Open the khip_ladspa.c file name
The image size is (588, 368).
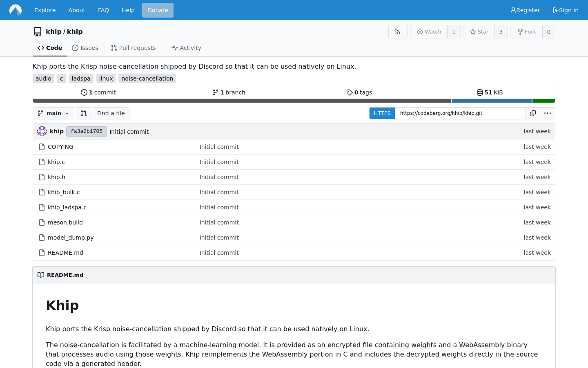(67, 207)
